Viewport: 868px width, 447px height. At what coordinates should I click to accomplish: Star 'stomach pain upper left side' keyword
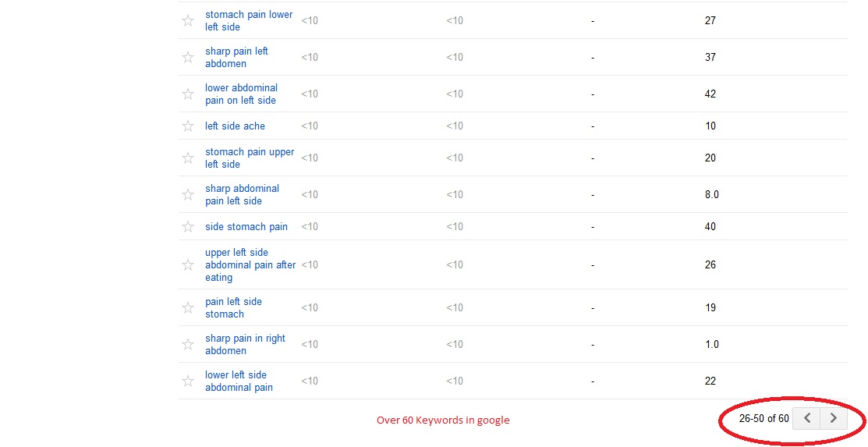click(188, 158)
